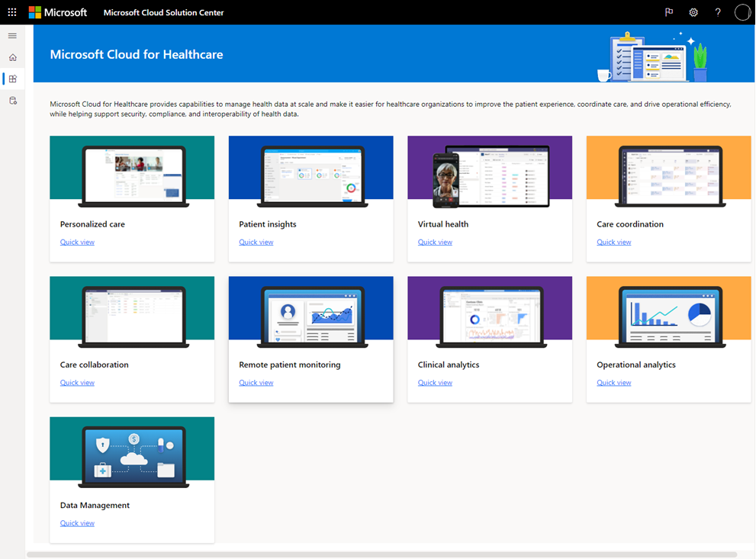The image size is (756, 559).
Task: Click the flag icon in the top bar
Action: pos(669,11)
